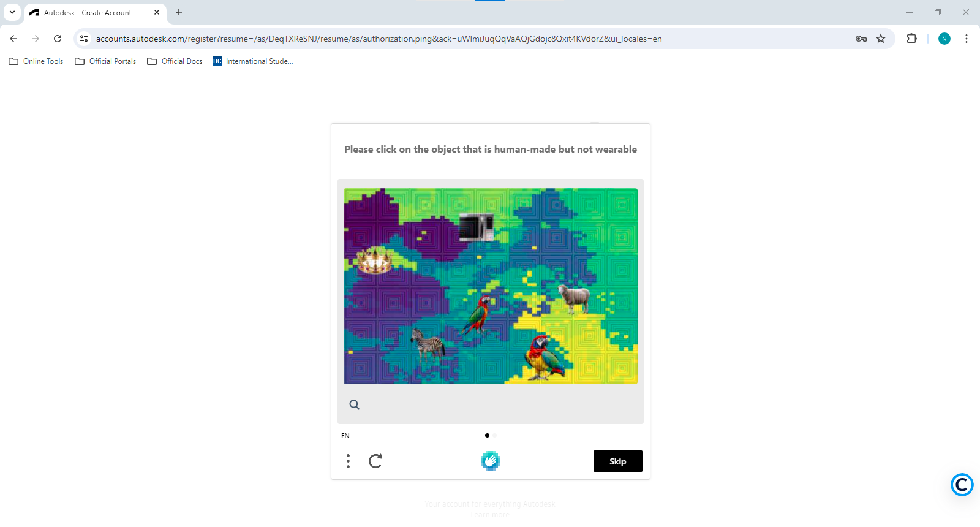The image size is (980, 527).
Task: Open the Official Docs bookmark folder
Action: (175, 61)
